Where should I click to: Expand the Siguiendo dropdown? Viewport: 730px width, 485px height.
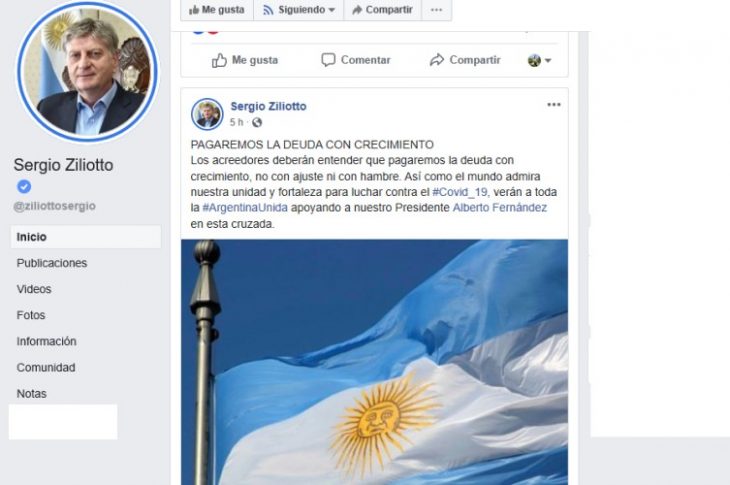pos(298,10)
